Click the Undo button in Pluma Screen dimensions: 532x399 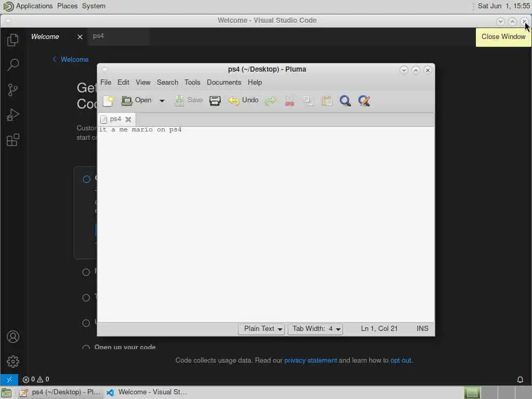[243, 100]
